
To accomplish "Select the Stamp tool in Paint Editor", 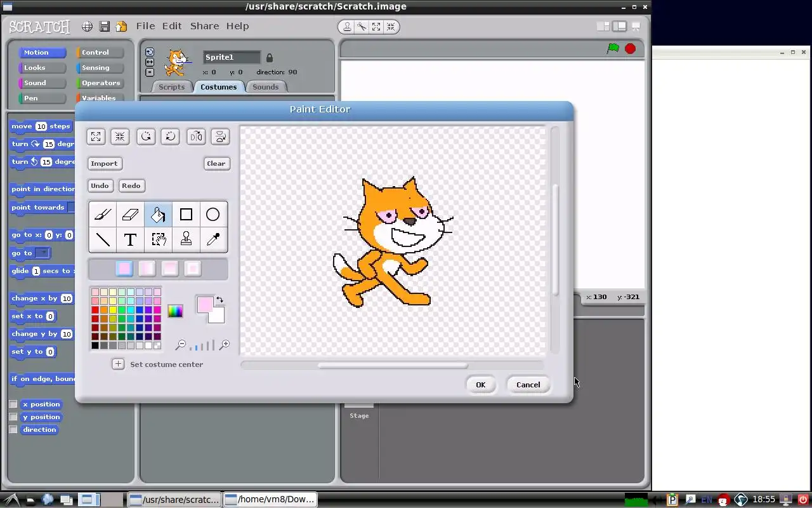I will (186, 239).
